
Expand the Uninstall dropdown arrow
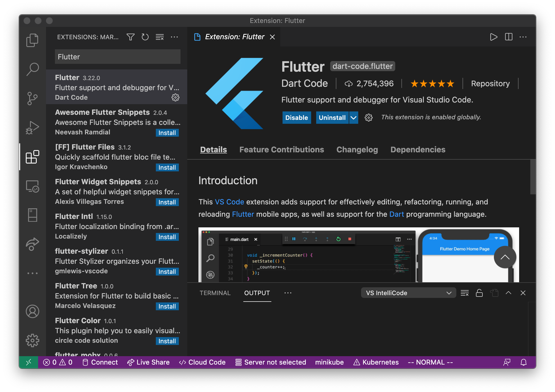(354, 118)
